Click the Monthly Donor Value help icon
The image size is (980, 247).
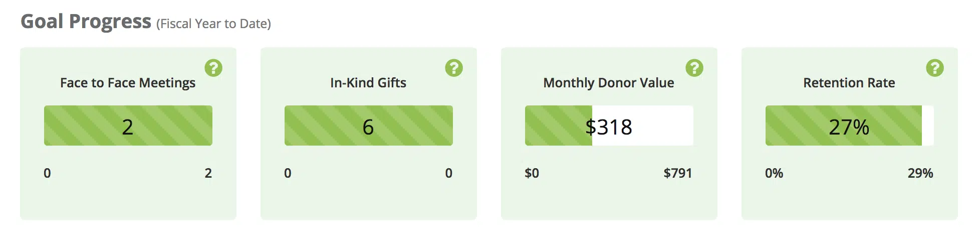tap(694, 68)
